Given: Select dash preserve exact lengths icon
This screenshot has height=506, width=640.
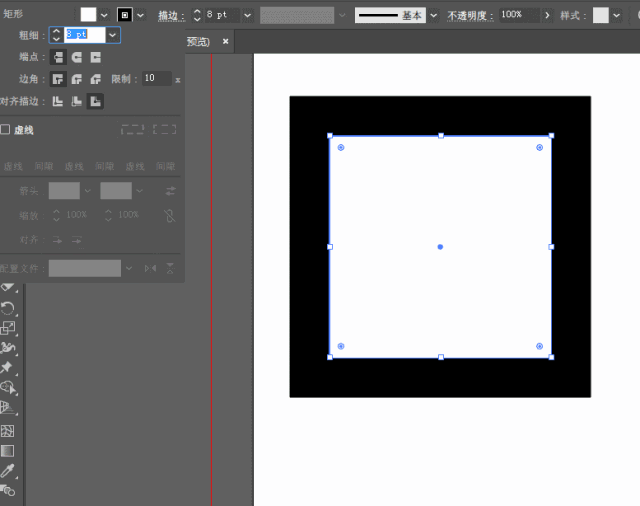Looking at the screenshot, I should 132,130.
